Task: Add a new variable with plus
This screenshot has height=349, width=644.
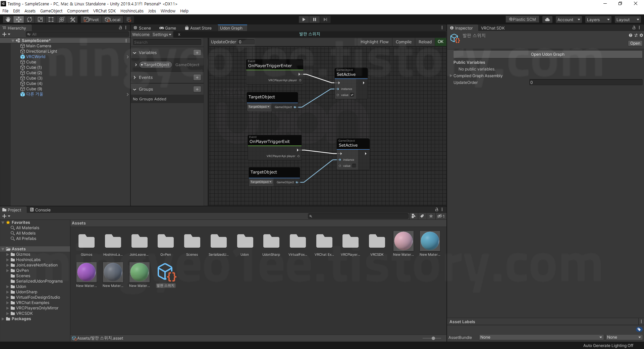Action: [197, 53]
